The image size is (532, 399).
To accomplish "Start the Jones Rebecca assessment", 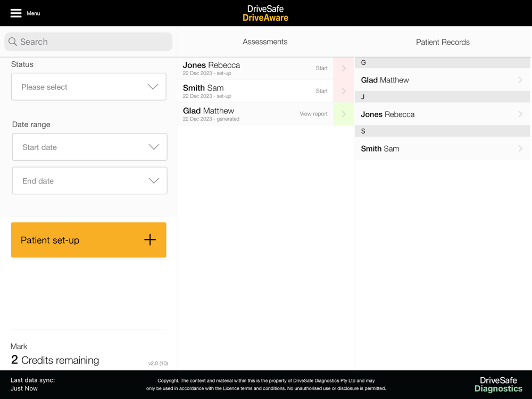I will coord(322,68).
